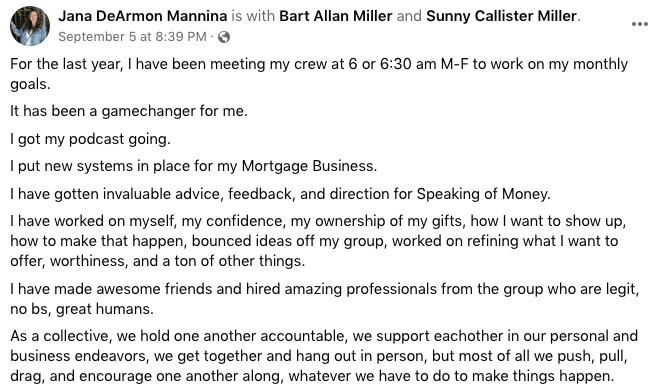Click the paragraph starting "As a collective"

324,356
